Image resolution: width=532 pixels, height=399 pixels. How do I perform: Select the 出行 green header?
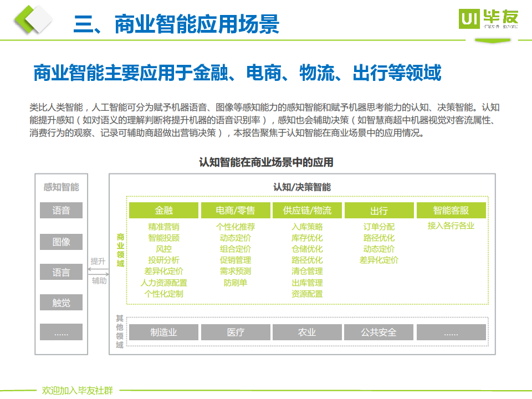coord(378,211)
